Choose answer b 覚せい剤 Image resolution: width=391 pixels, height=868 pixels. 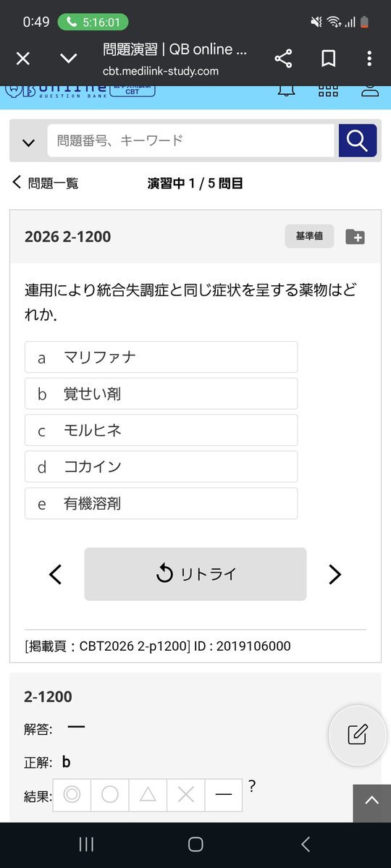tap(161, 394)
